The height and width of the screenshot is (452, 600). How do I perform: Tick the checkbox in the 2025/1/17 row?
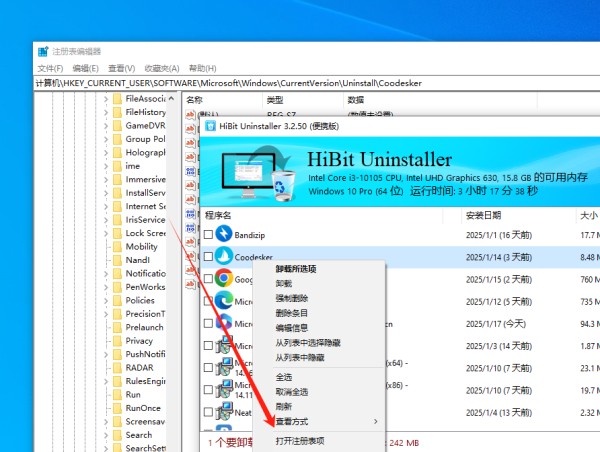pyautogui.click(x=208, y=323)
